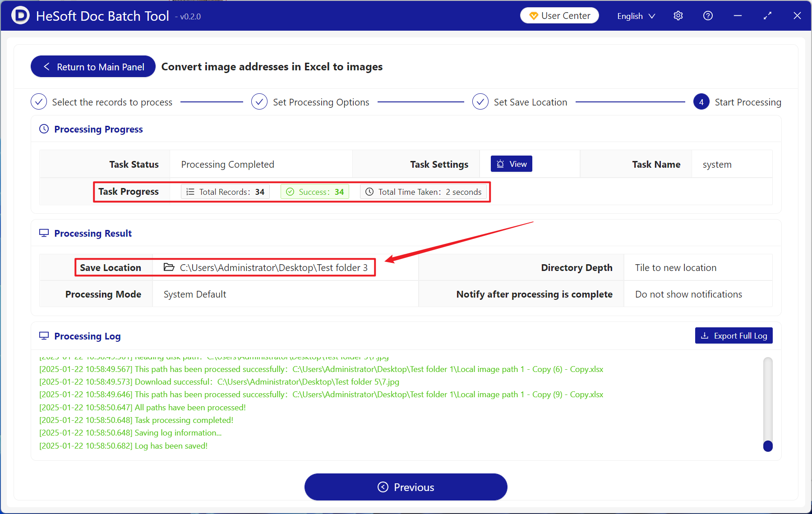
Task: View the task settings
Action: click(x=512, y=164)
